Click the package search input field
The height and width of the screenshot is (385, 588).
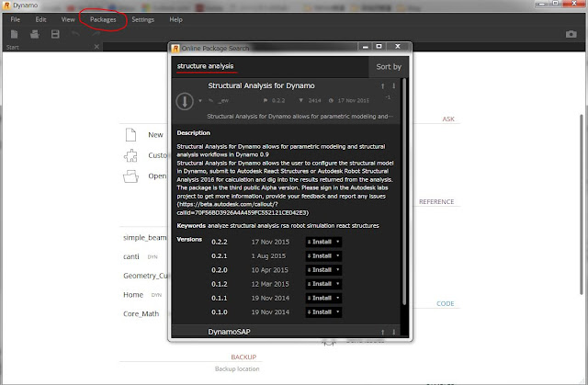[x=270, y=66]
